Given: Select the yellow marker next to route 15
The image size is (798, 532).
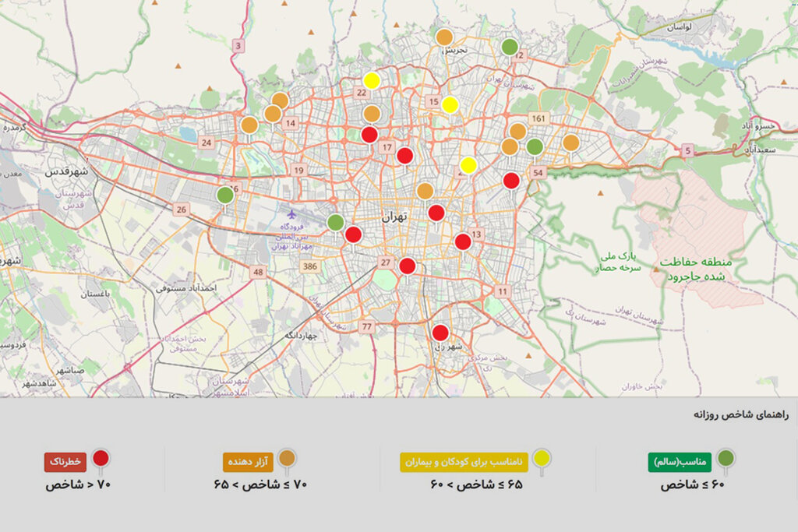Looking at the screenshot, I should [450, 105].
